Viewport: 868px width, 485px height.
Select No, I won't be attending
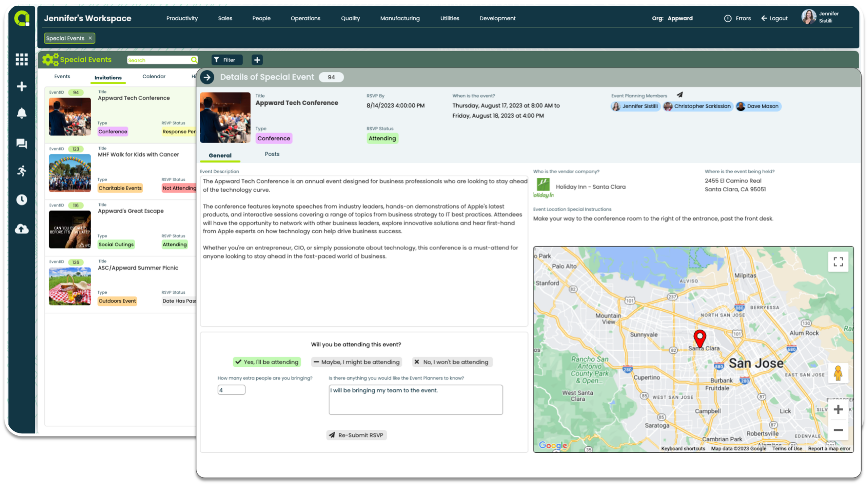[452, 362]
